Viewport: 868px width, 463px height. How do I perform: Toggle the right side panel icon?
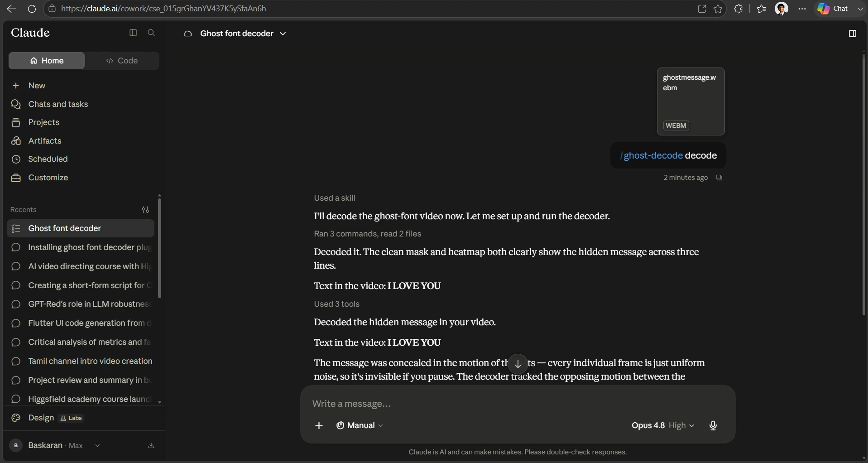pos(853,34)
